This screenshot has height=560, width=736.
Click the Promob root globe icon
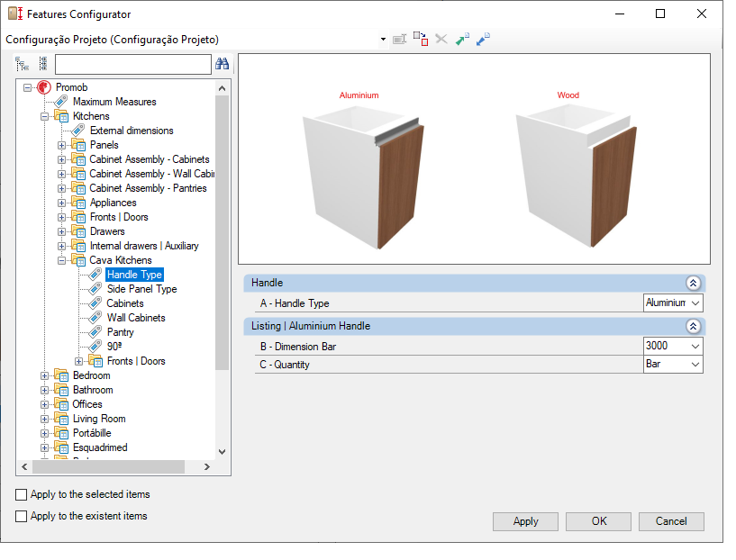click(44, 87)
